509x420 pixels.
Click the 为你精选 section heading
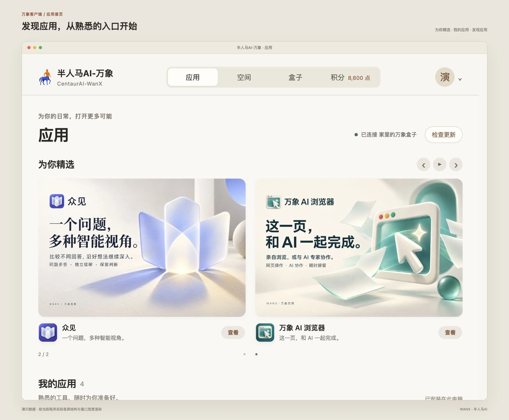pyautogui.click(x=56, y=164)
